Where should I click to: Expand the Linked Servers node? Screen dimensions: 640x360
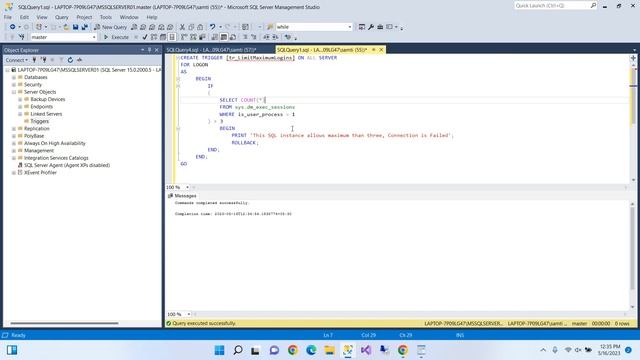pyautogui.click(x=20, y=114)
